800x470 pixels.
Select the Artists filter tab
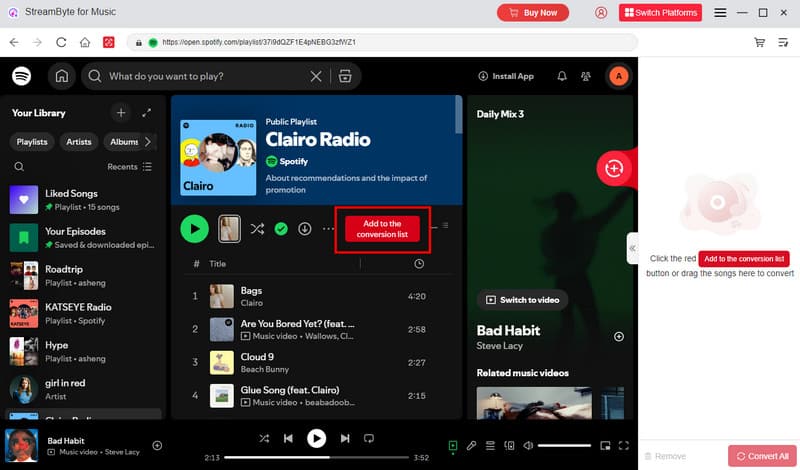tap(79, 142)
